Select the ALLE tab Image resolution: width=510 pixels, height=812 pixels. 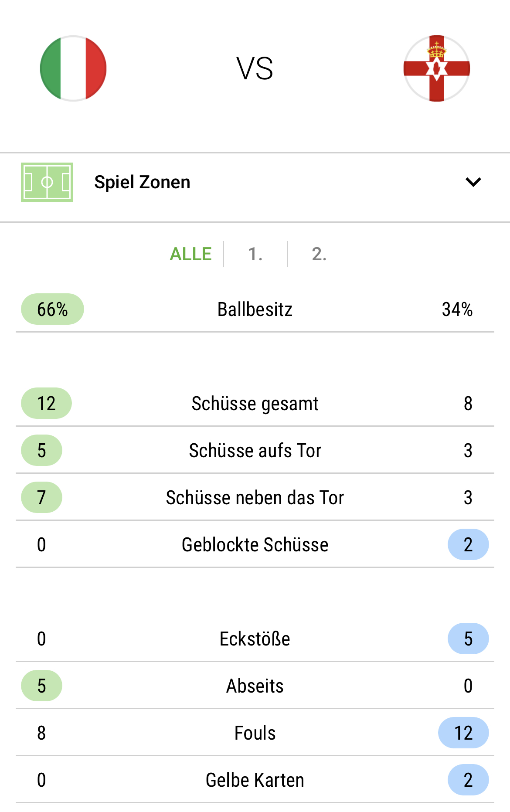click(x=190, y=254)
